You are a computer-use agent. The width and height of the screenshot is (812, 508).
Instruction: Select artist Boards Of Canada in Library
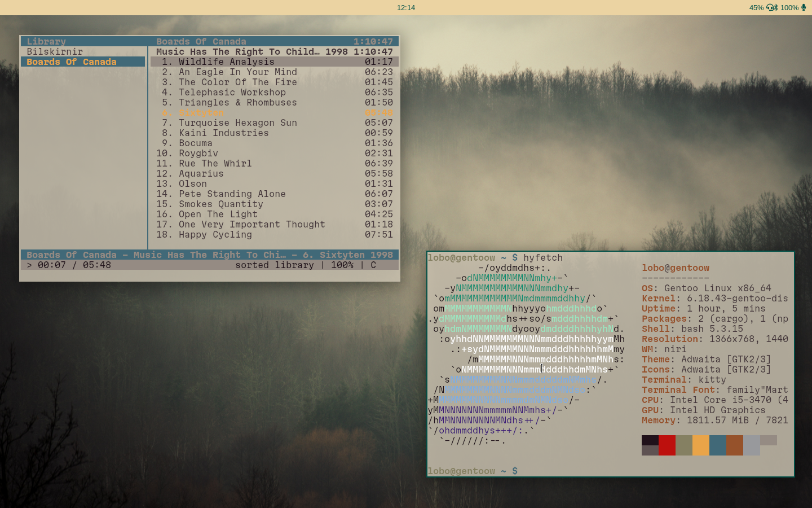coord(83,62)
